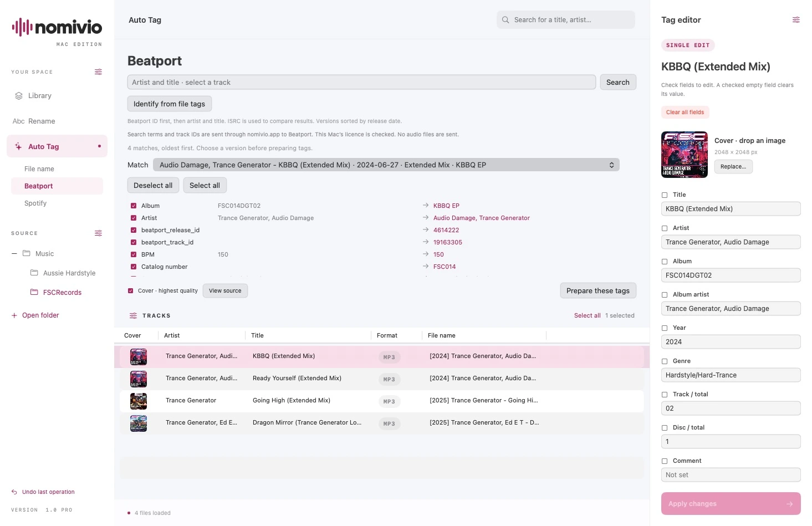
Task: Click the Clear all fields button
Action: point(685,112)
